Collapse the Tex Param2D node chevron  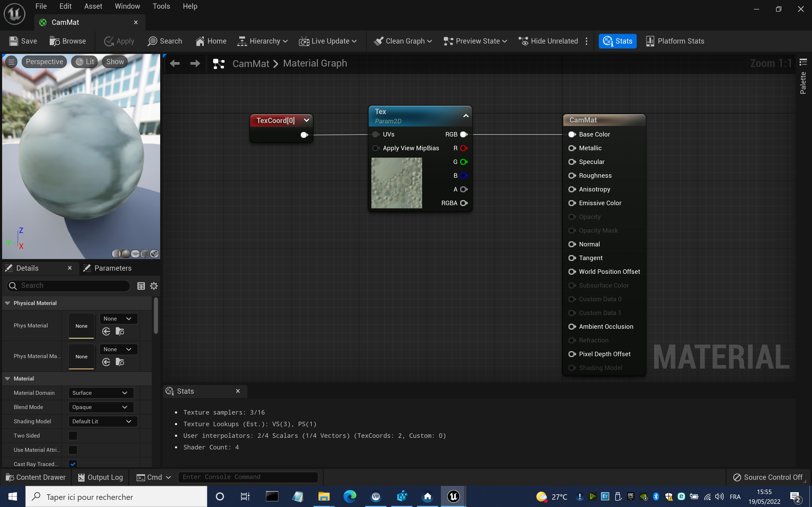(x=466, y=116)
